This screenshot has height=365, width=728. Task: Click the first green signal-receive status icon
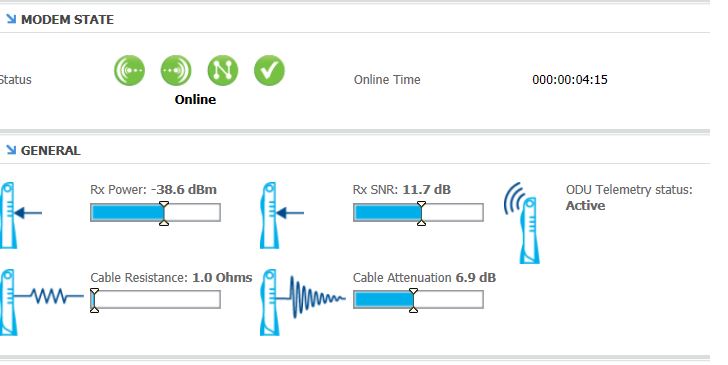point(130,71)
